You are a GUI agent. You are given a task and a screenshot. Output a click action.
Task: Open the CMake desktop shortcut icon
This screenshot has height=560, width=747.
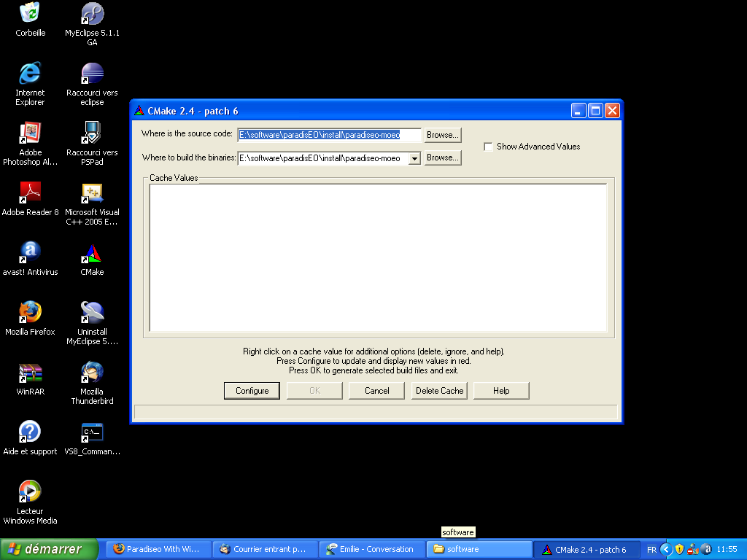tap(92, 254)
